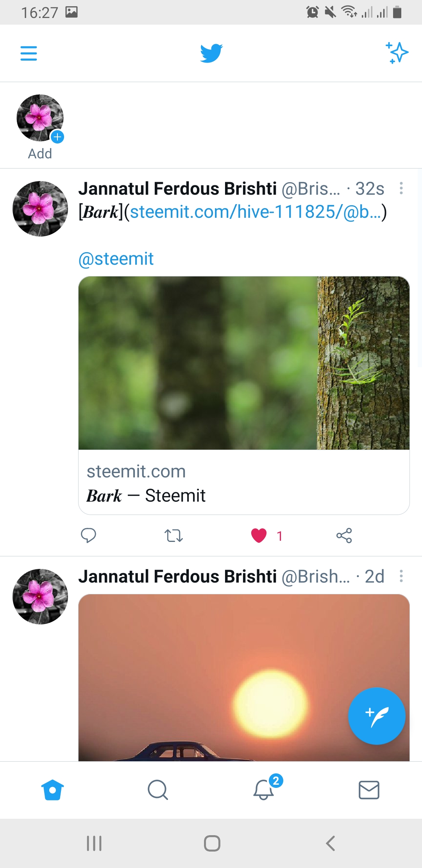Tap the Twitter bird logo
422x868 pixels.
coord(211,53)
